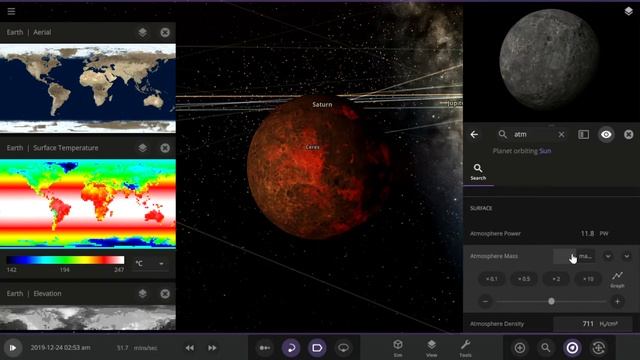
Task: Close the Earth Surface Temperature panel
Action: click(165, 148)
